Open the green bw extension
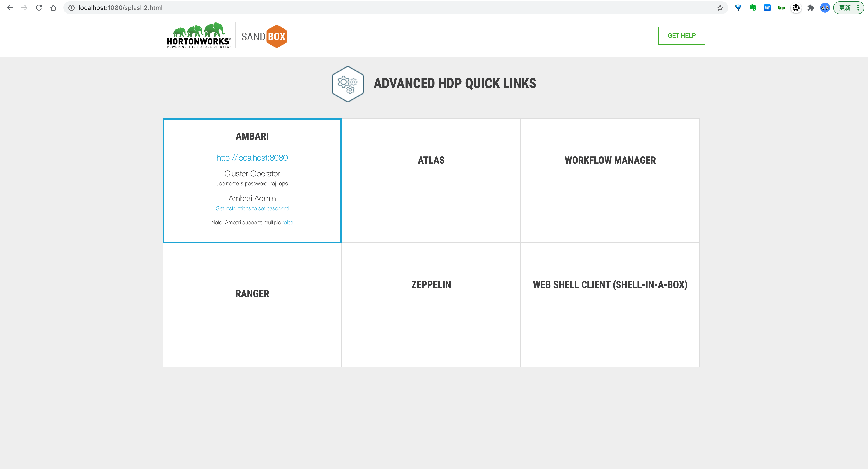The image size is (868, 469). 781,8
